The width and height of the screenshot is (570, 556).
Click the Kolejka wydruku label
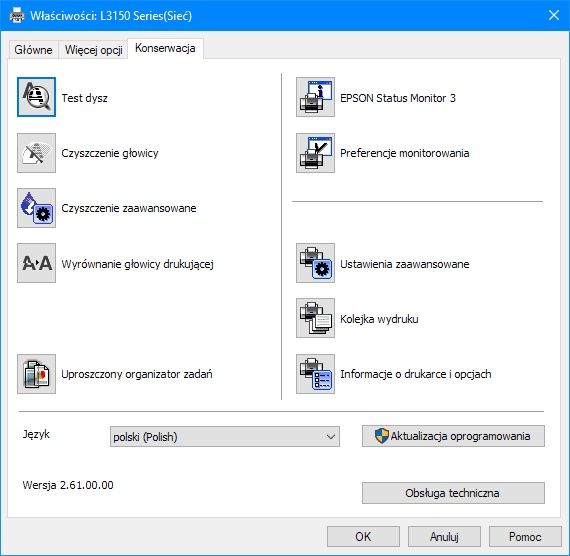[379, 319]
